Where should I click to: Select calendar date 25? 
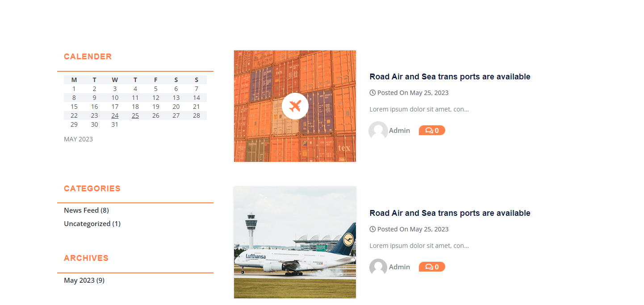135,115
